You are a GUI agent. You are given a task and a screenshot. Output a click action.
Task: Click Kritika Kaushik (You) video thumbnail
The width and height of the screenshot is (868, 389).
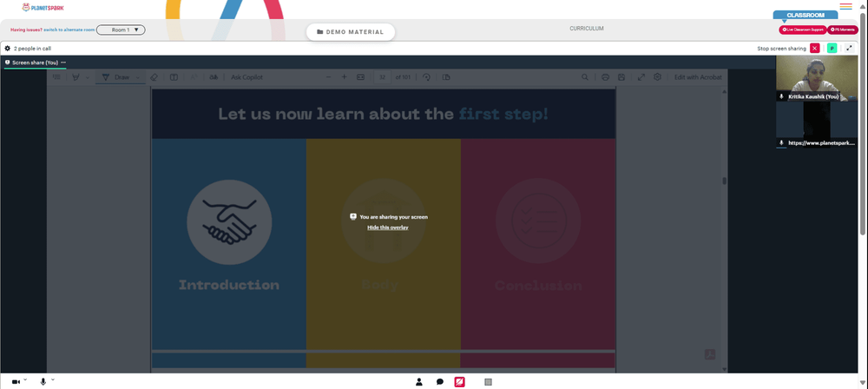[x=817, y=78]
